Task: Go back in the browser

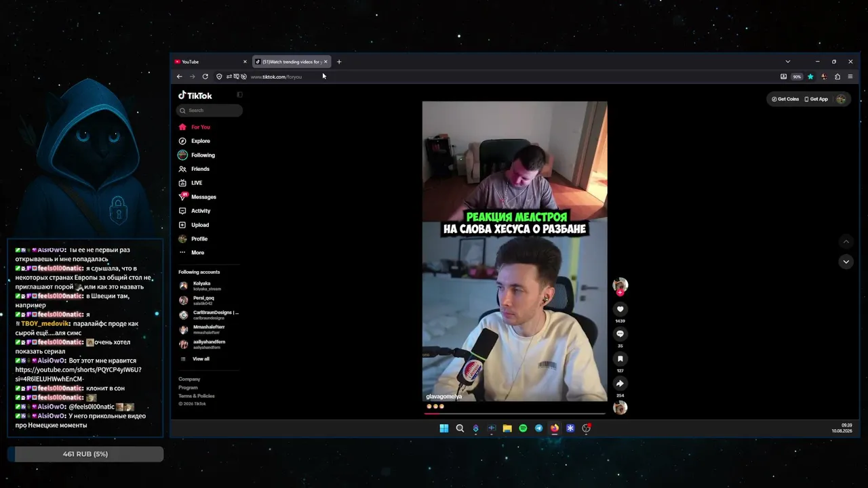Action: click(x=180, y=77)
